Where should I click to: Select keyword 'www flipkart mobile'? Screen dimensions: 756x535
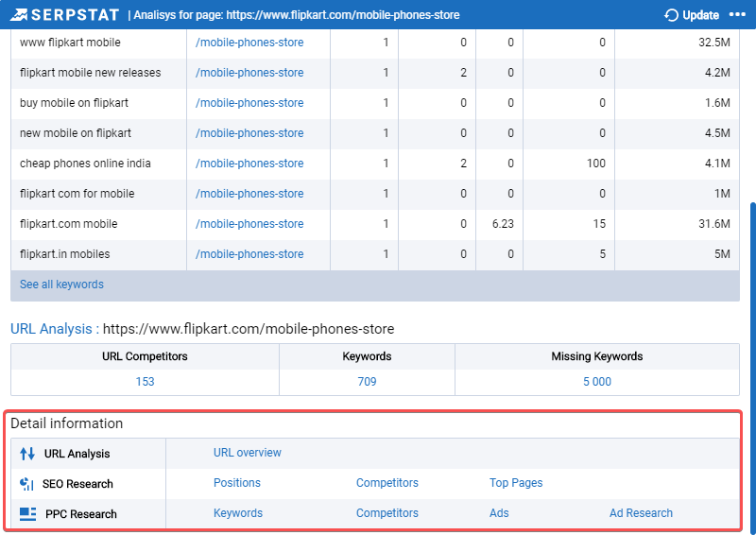click(x=70, y=43)
